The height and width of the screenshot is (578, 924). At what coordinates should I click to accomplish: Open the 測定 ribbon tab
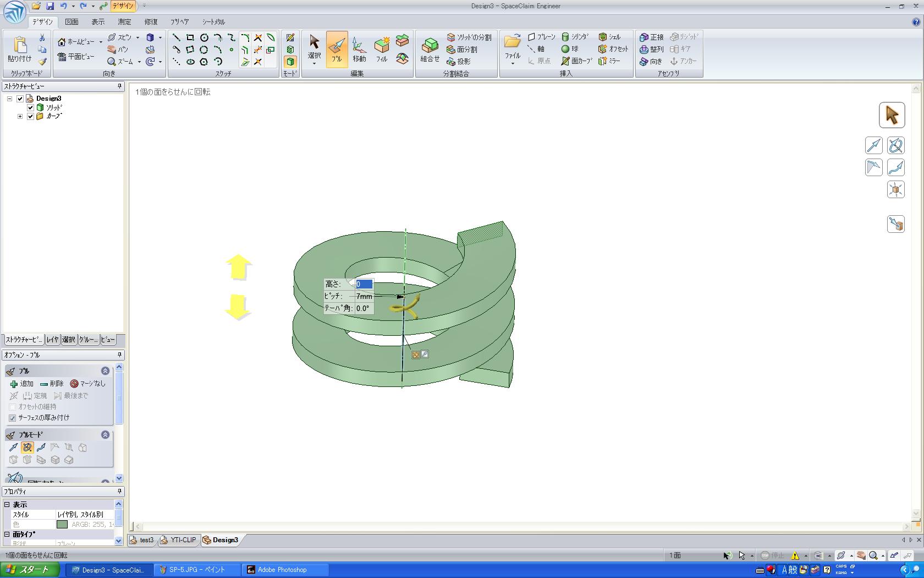coord(124,22)
